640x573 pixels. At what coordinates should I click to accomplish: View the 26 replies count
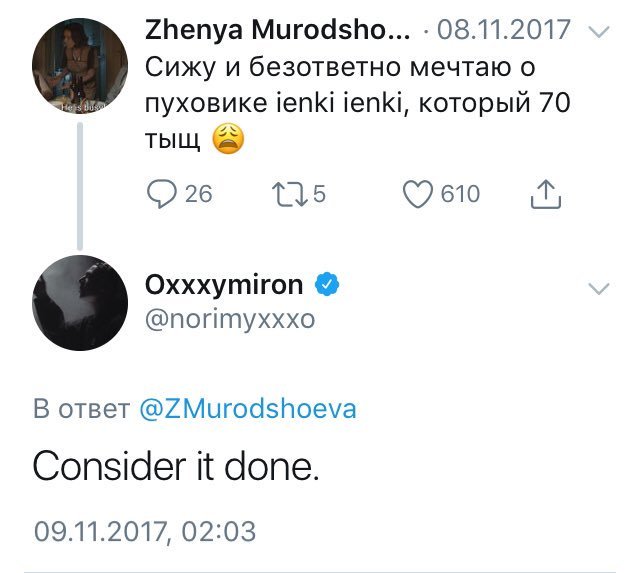tap(199, 193)
